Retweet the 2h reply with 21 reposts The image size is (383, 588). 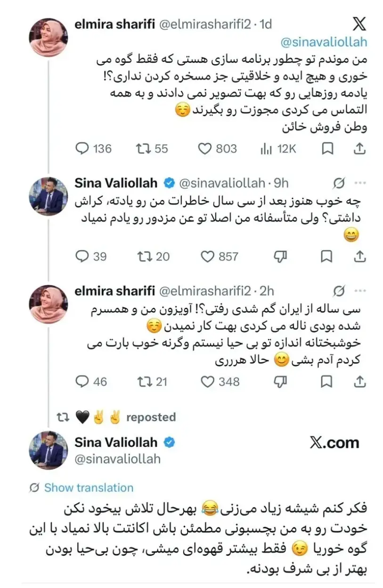coord(152,381)
